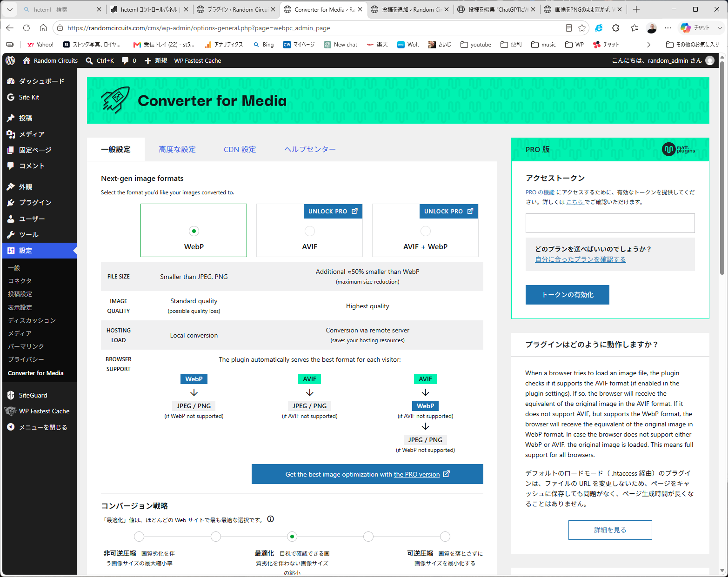This screenshot has width=728, height=577.
Task: Open ツール menu in sidebar
Action: point(40,234)
